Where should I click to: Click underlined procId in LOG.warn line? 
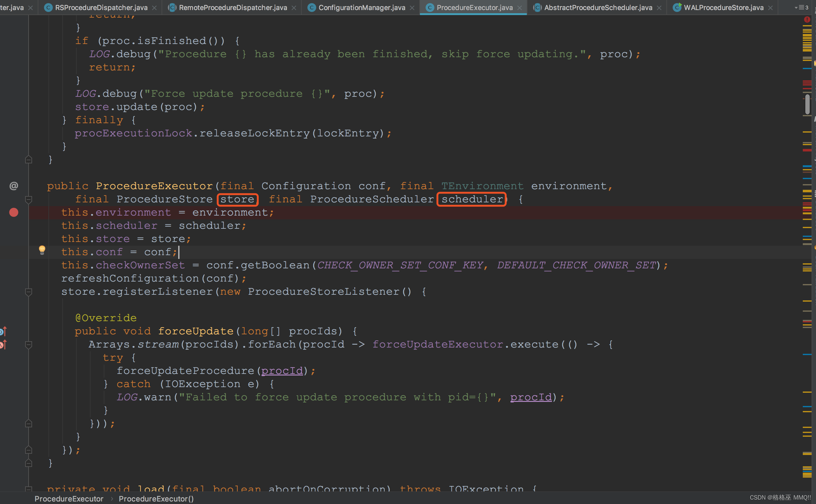[531, 397]
